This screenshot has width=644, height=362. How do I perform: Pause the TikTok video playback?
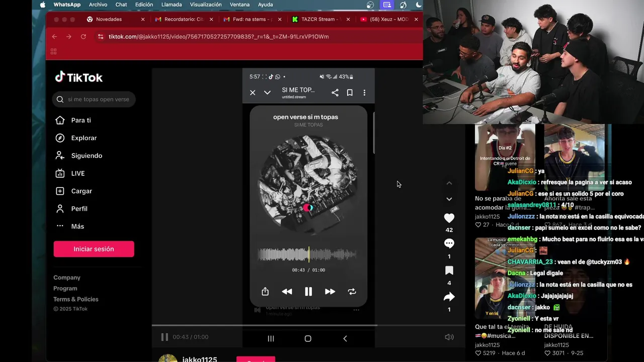pos(165,337)
